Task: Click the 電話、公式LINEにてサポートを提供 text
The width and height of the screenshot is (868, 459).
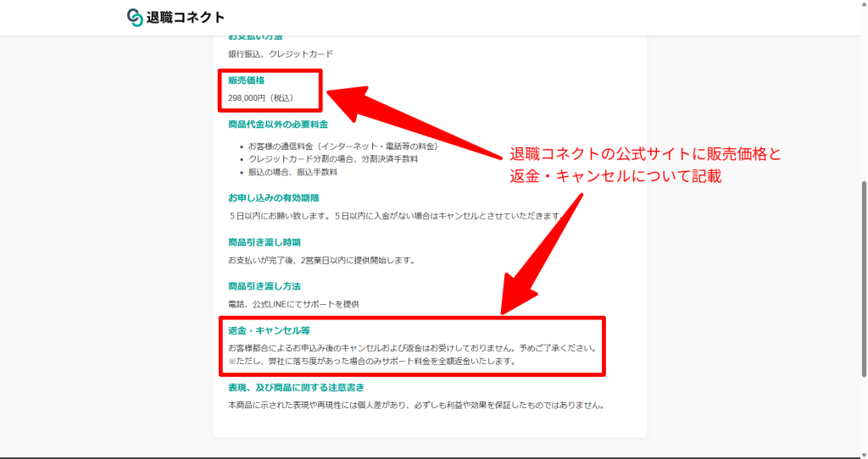Action: (x=293, y=304)
